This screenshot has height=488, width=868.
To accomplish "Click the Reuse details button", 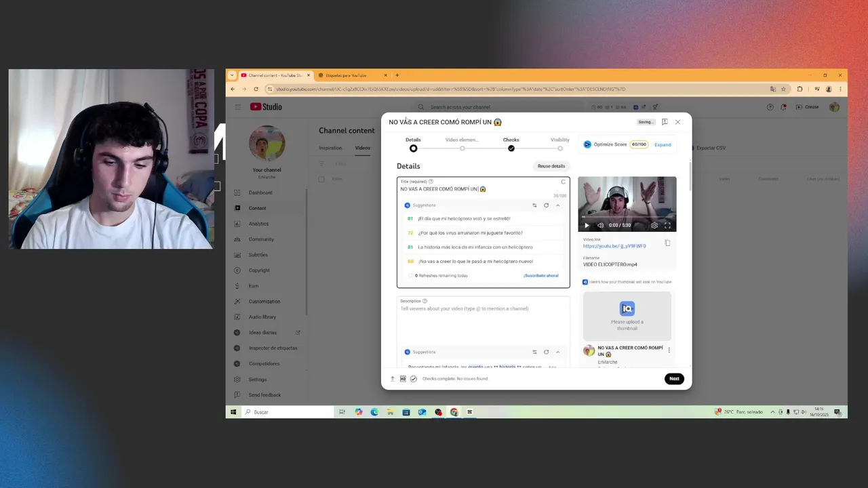I will (551, 166).
